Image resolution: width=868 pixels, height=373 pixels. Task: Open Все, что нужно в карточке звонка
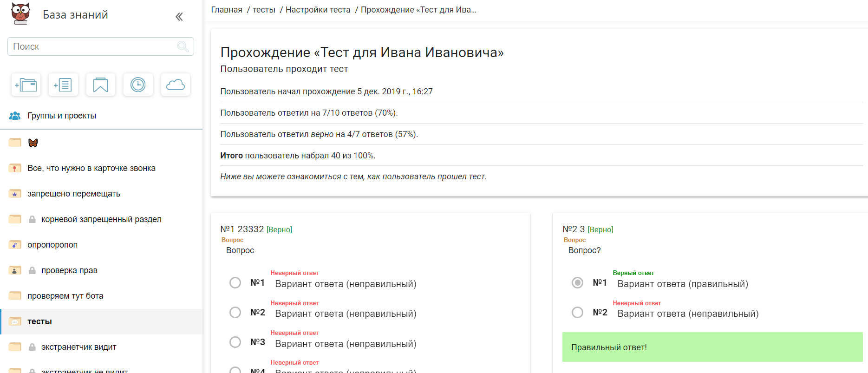(91, 168)
